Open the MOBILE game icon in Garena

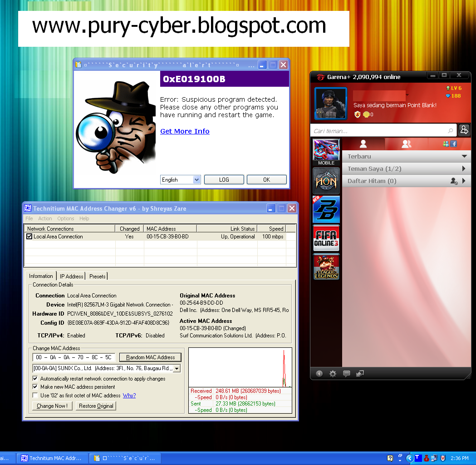coord(326,152)
